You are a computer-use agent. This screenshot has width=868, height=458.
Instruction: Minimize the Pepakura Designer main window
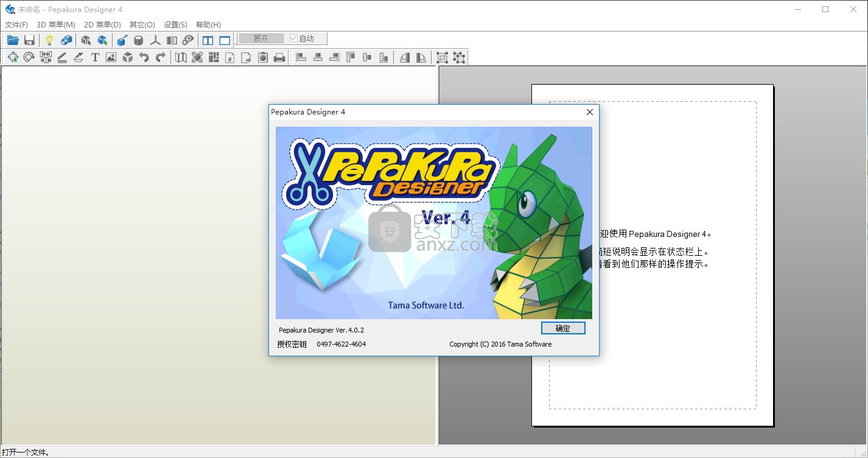coord(797,9)
